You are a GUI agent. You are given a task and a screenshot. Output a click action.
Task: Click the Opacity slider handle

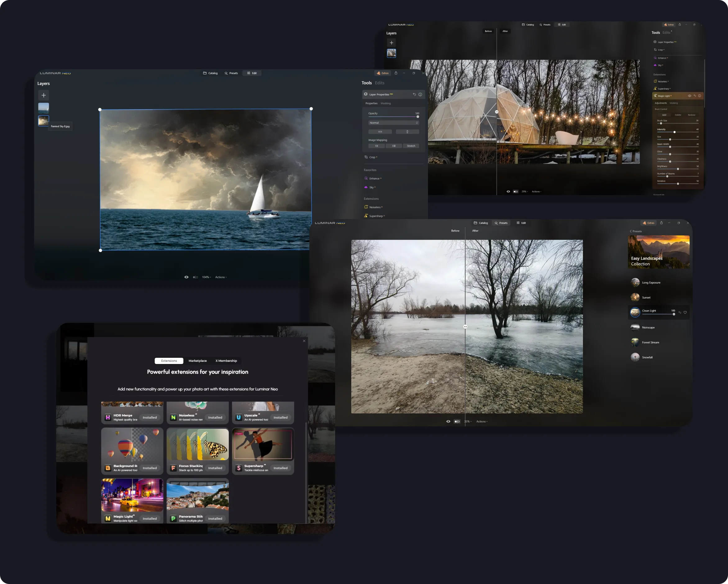(418, 117)
